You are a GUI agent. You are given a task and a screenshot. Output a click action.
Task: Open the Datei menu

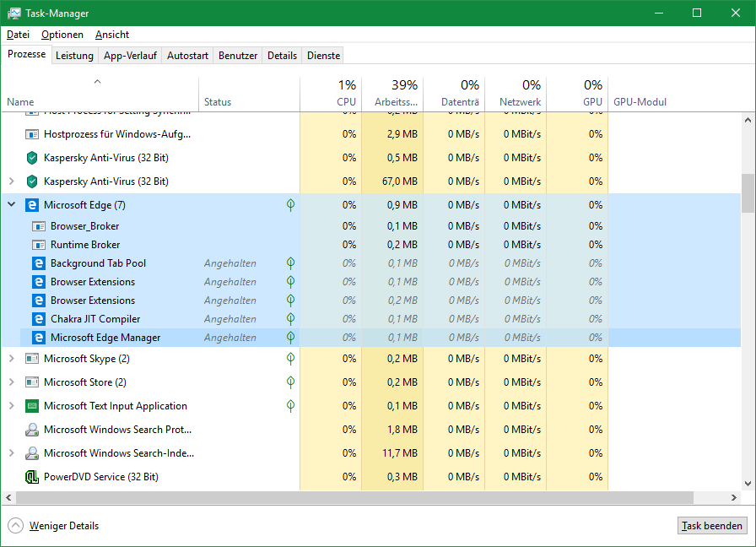point(19,35)
